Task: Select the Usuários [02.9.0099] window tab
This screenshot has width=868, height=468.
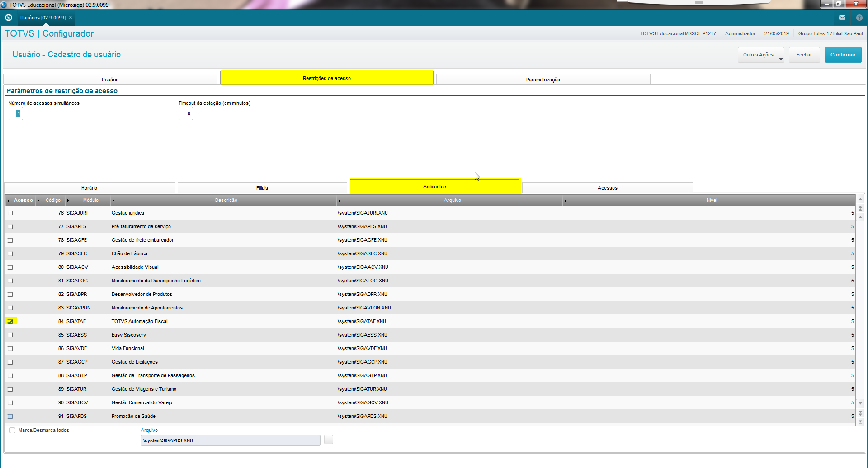Action: coord(43,18)
